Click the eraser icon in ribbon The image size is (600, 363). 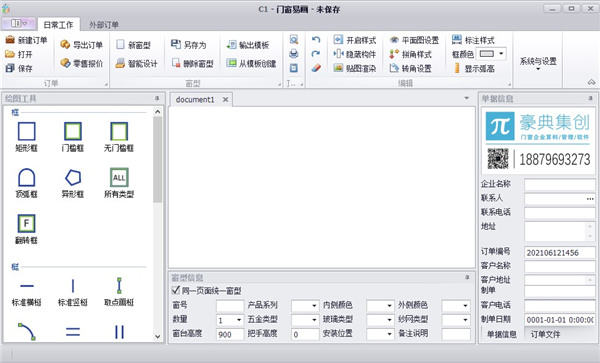pos(316,68)
